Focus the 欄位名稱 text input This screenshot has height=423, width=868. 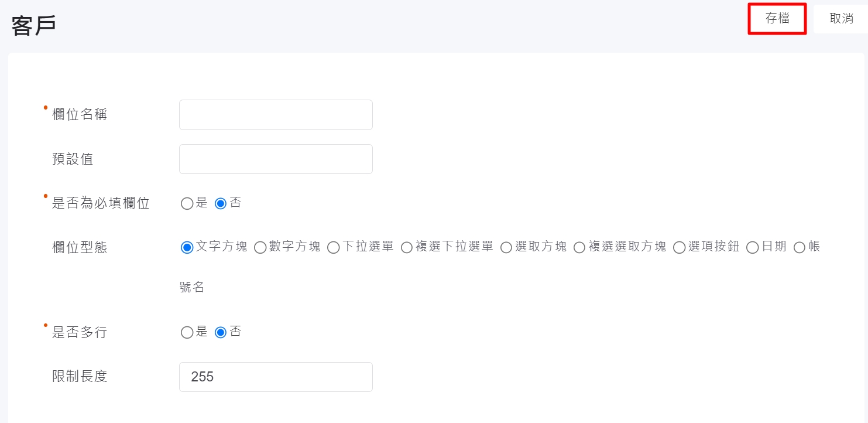[276, 115]
